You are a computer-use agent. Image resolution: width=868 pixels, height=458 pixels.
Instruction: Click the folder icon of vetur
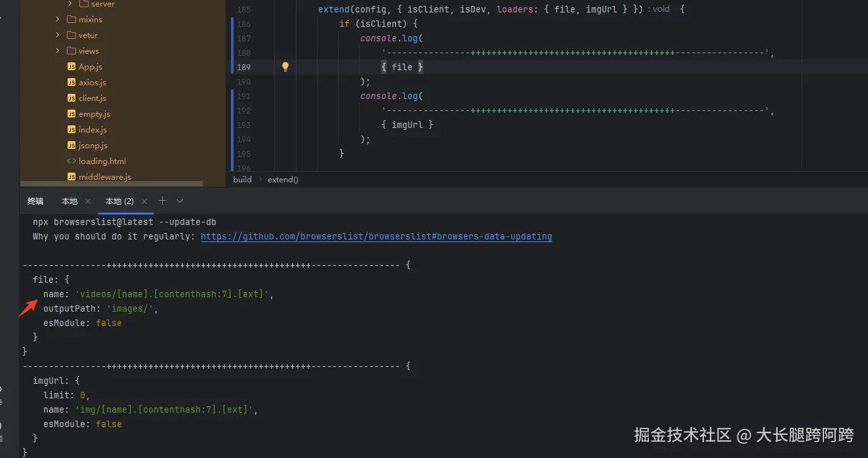click(x=72, y=35)
